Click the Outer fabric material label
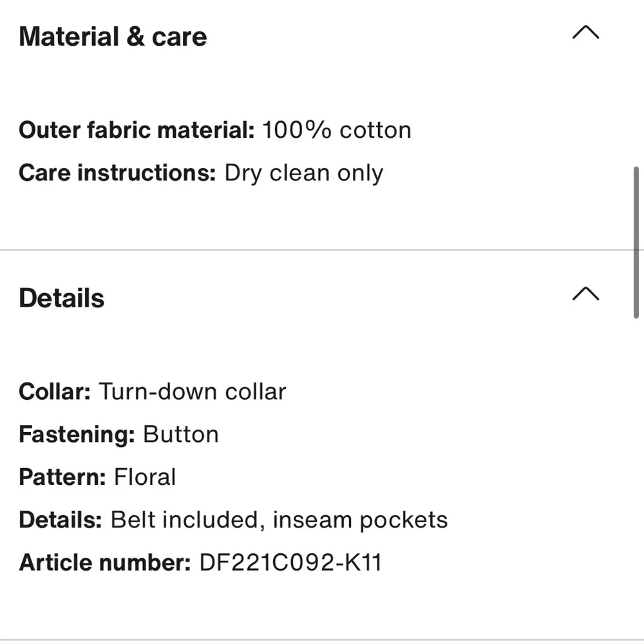The width and height of the screenshot is (644, 644). coord(137,130)
